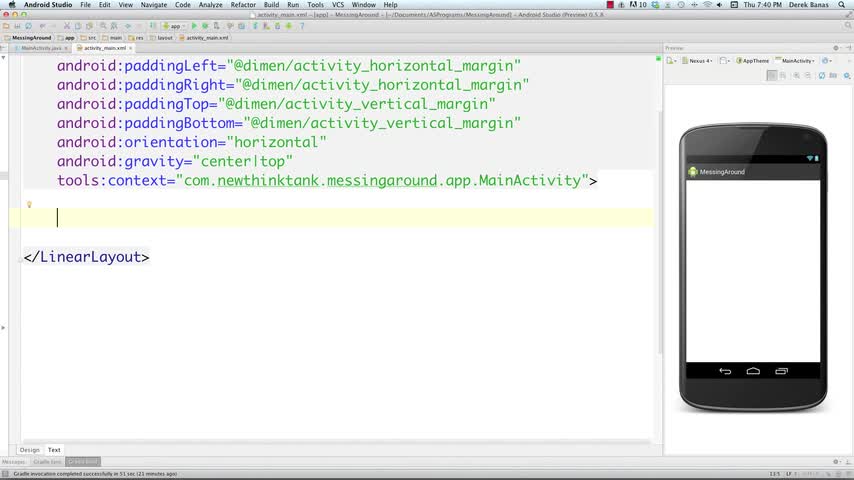The width and height of the screenshot is (854, 480).
Task: Click the search everywhere magnifier at toolbar right
Action: coord(848,26)
